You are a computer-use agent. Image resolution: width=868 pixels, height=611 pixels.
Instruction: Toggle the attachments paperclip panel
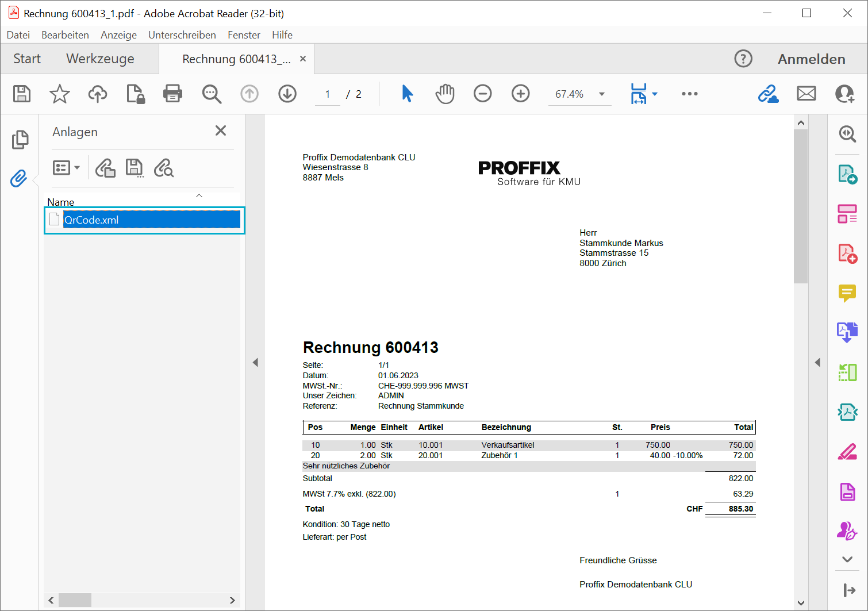(19, 178)
